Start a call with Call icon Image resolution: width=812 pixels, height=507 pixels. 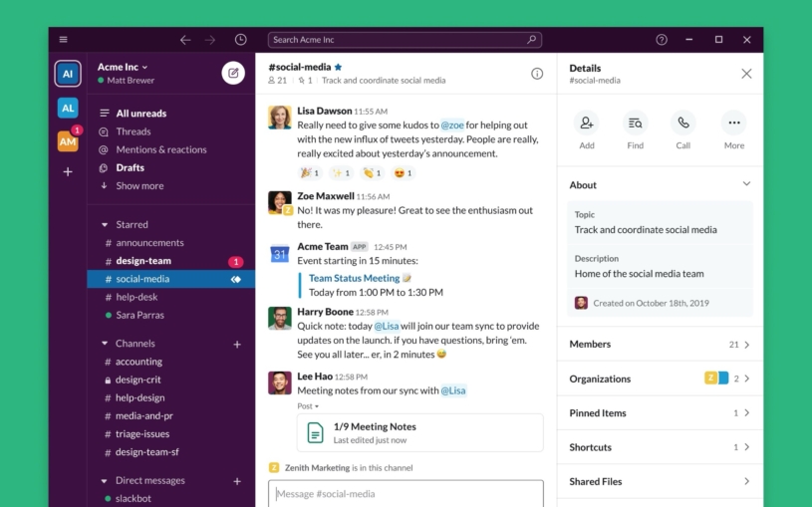683,124
